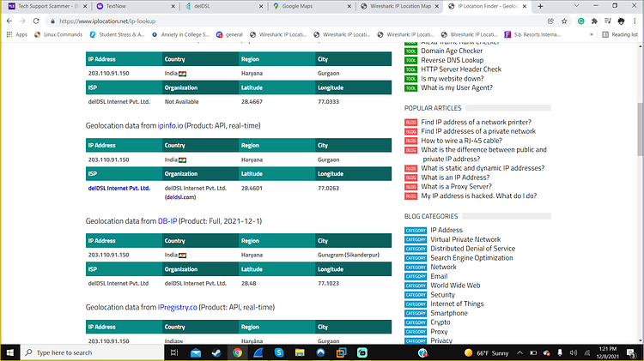Read What is a Proxy Server article

coord(456,186)
